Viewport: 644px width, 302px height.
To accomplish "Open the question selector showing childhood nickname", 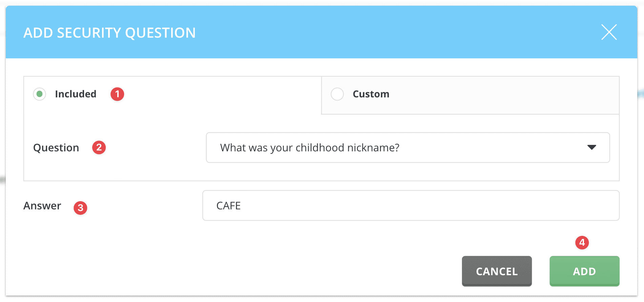I will tap(407, 148).
